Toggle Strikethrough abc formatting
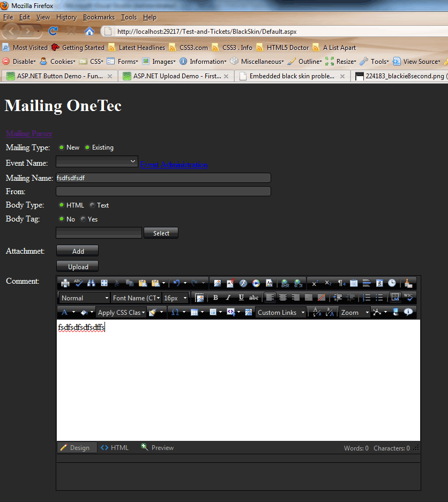The image size is (448, 502). [254, 298]
